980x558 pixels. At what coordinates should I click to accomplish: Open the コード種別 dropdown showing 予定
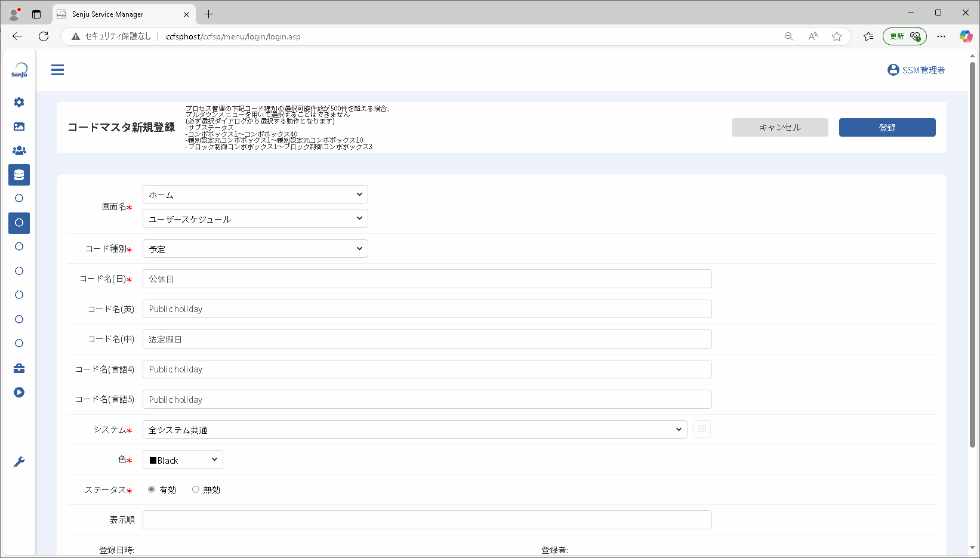pyautogui.click(x=255, y=249)
